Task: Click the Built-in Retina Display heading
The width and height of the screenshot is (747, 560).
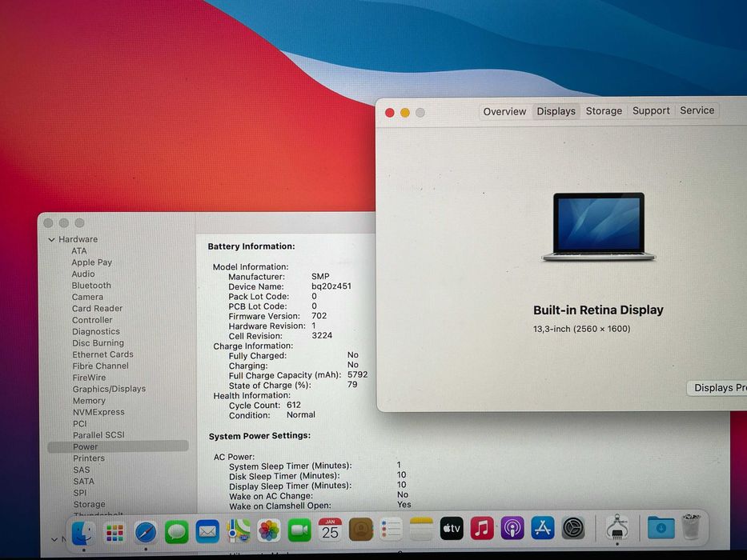Action: pos(598,310)
